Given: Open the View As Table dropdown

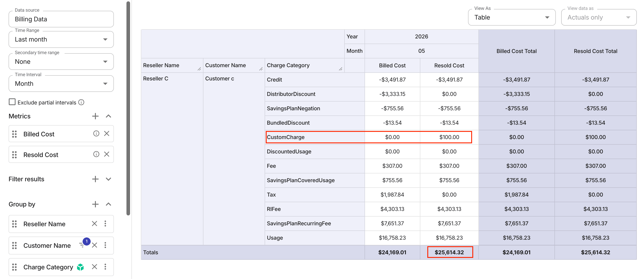Looking at the screenshot, I should click(x=512, y=18).
